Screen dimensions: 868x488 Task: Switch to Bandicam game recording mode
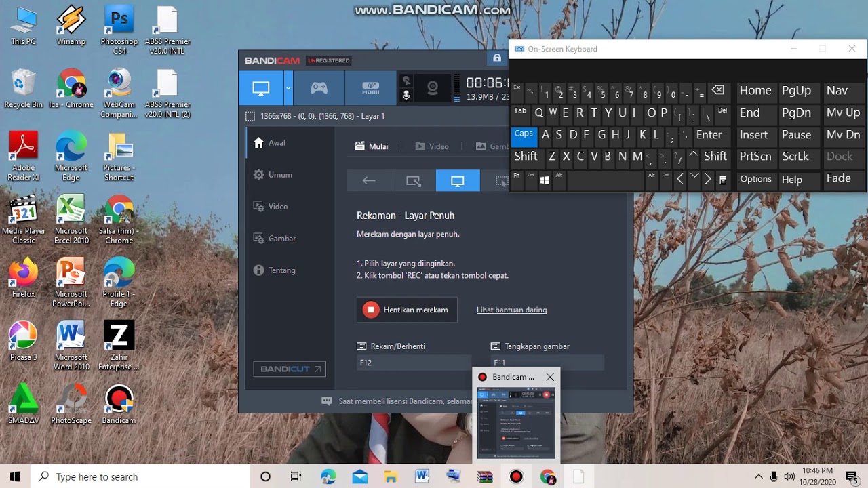(x=319, y=88)
